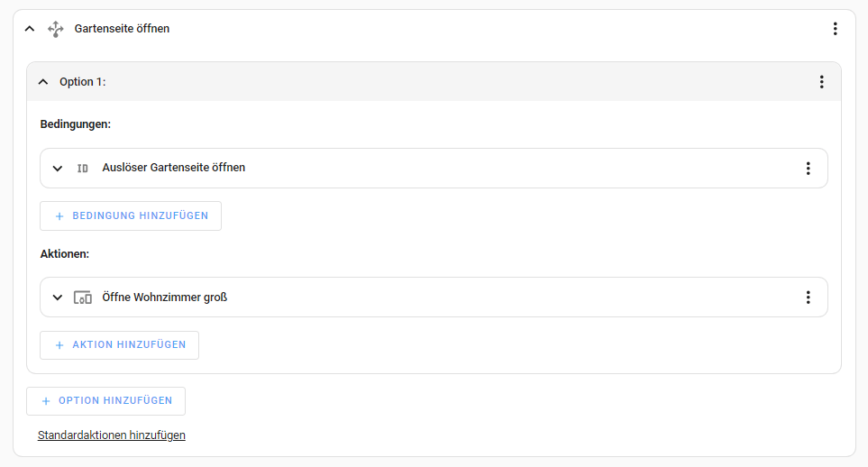Open the Gartenseite öffnen three-dot menu
Image resolution: width=868 pixels, height=467 pixels.
pyautogui.click(x=835, y=29)
